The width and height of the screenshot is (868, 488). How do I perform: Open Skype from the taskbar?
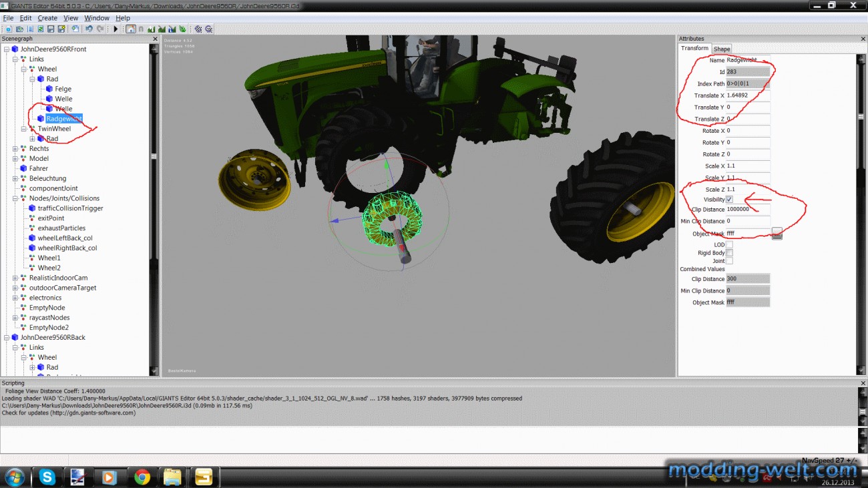47,477
